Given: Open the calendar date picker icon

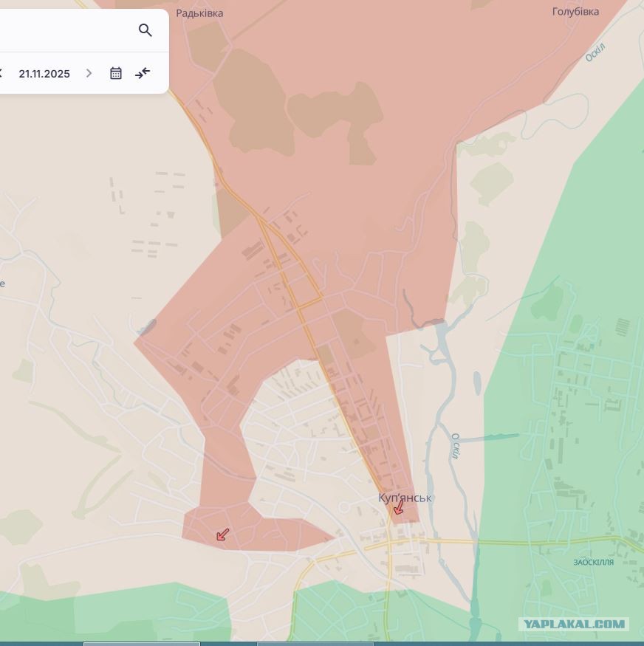Looking at the screenshot, I should click(x=116, y=73).
